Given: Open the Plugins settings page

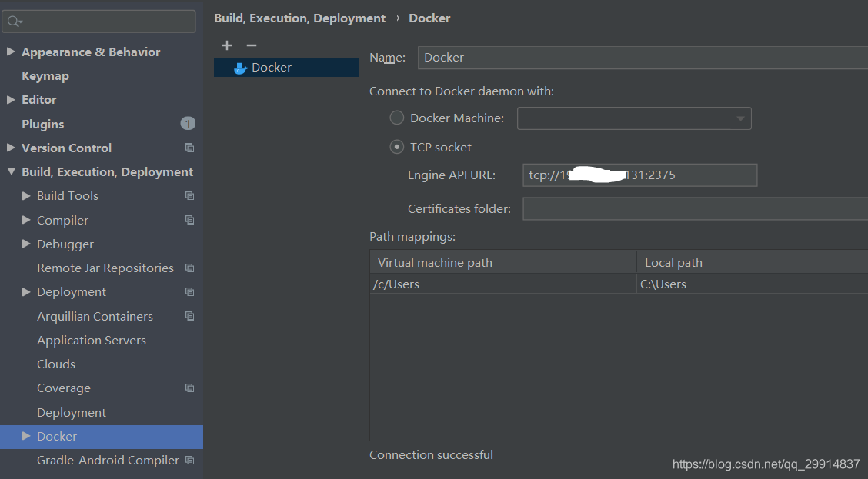Looking at the screenshot, I should pyautogui.click(x=42, y=124).
